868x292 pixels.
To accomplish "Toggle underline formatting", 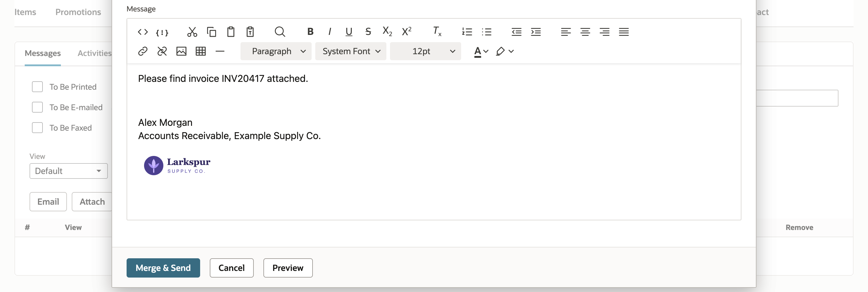I will point(349,32).
